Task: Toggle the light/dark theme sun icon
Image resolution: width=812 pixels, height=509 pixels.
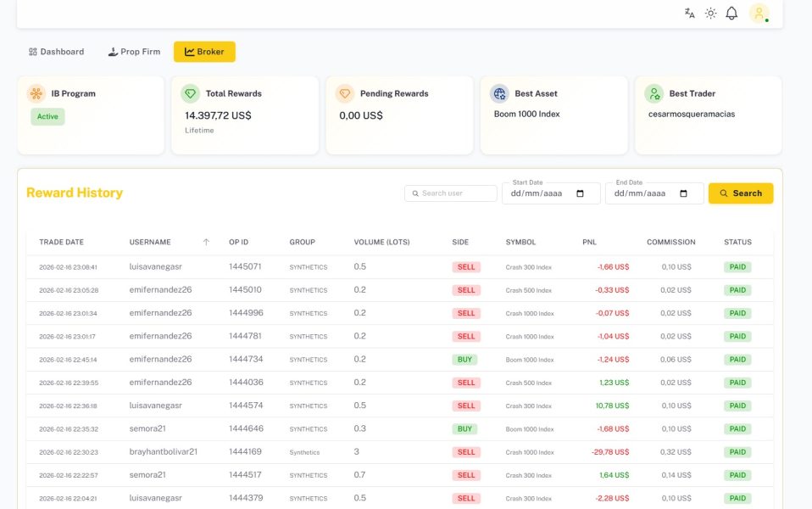Action: (710, 14)
